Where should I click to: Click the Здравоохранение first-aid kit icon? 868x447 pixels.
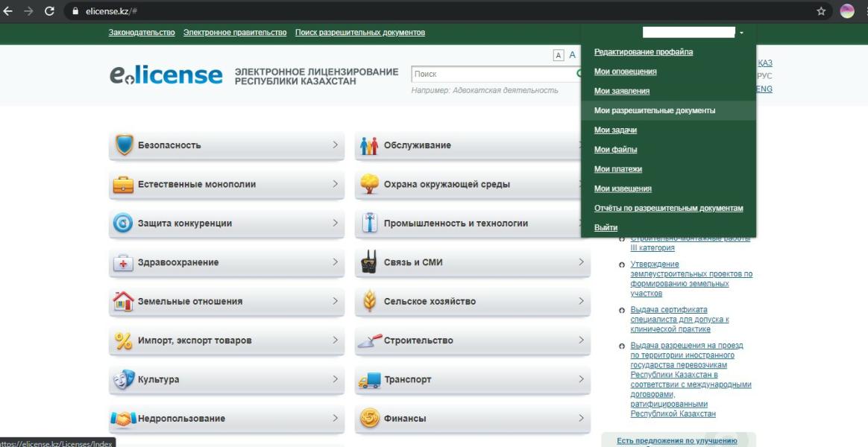pyautogui.click(x=123, y=262)
